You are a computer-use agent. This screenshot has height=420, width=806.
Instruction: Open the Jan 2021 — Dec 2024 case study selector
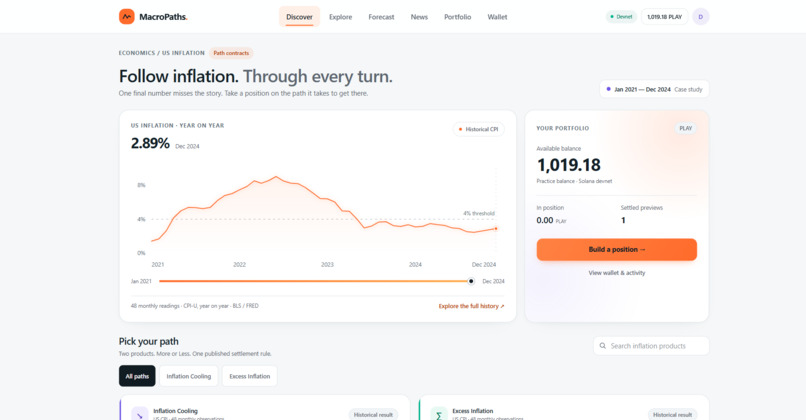(654, 89)
